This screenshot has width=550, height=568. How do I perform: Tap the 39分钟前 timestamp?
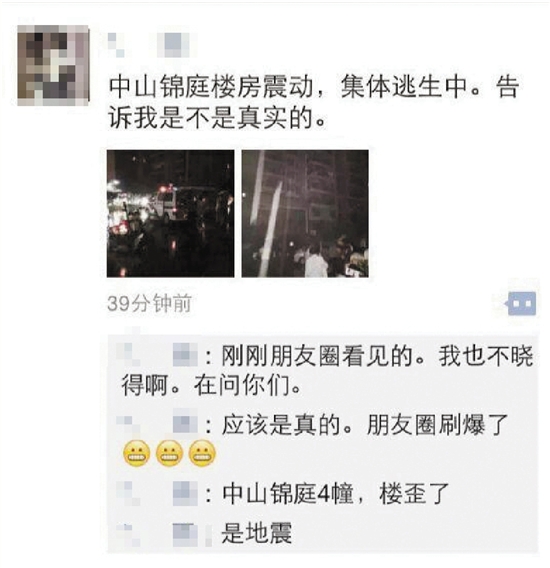point(149,303)
